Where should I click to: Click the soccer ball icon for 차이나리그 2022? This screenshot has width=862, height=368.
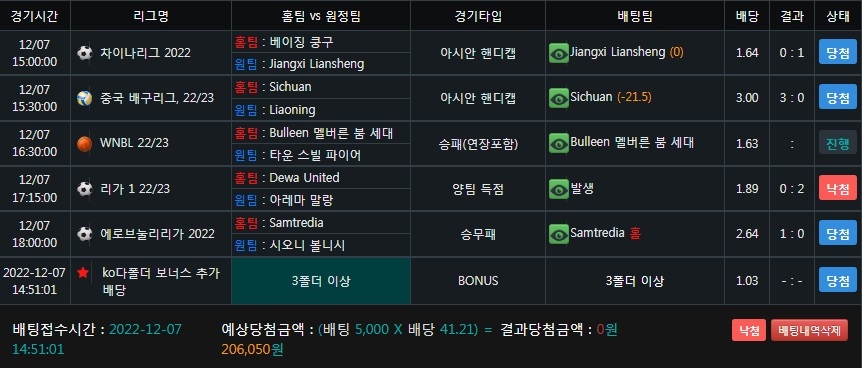(85, 53)
